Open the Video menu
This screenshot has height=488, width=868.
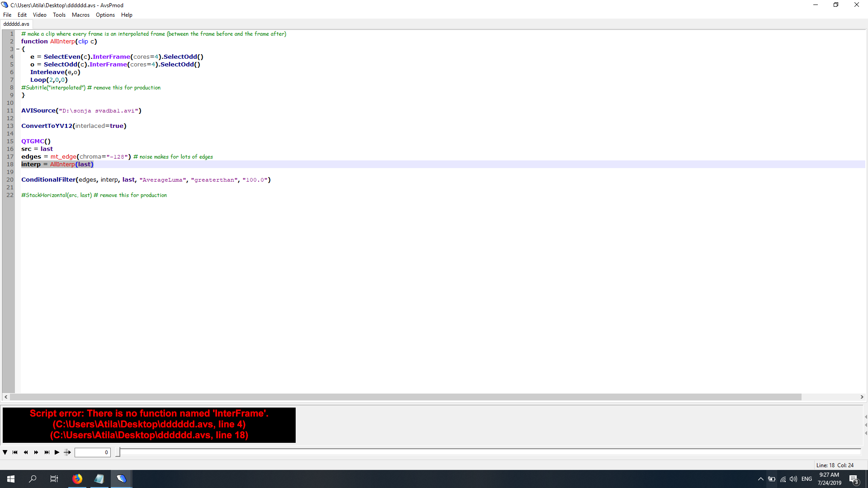point(39,15)
